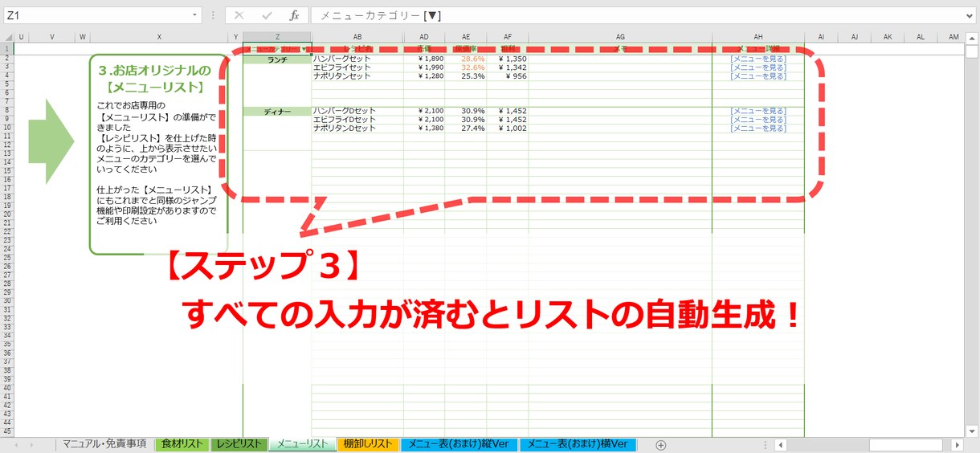The width and height of the screenshot is (980, 453).
Task: Open the メニュー表(おまけ)縦Ver sheet tab
Action: click(x=458, y=444)
